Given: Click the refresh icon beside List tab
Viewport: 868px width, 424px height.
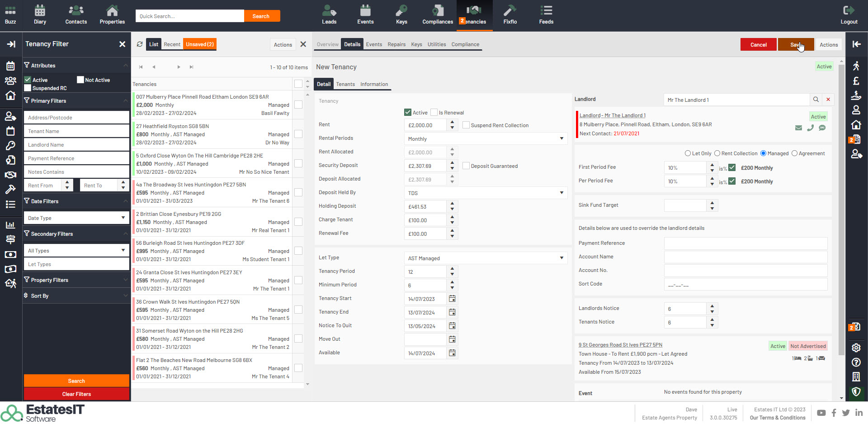Looking at the screenshot, I should click(140, 44).
